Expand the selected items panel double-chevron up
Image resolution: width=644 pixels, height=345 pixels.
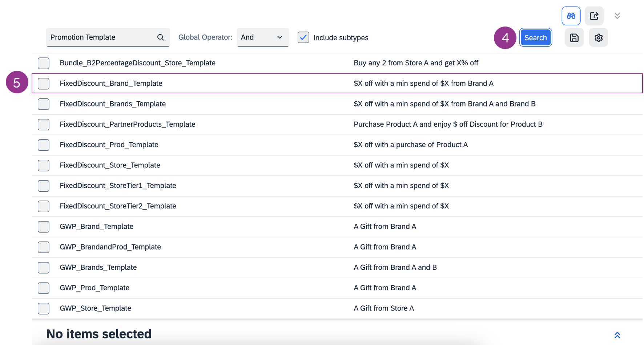coord(617,335)
